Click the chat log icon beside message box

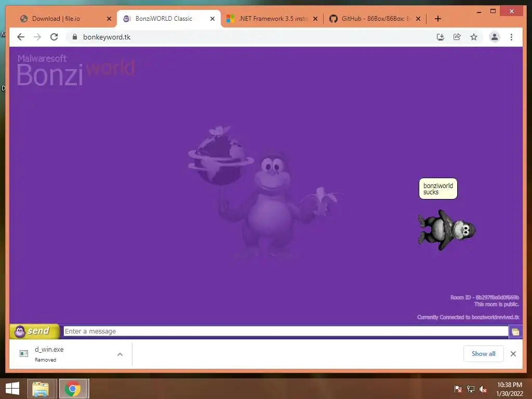click(515, 332)
